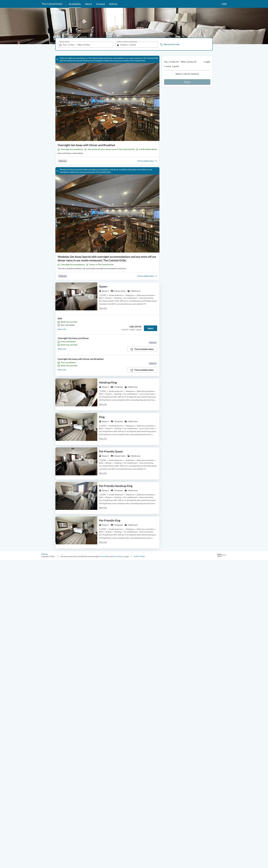Click the Full Breakfast Buffet checkmark icon
This screenshot has height=868, width=268.
click(137, 149)
